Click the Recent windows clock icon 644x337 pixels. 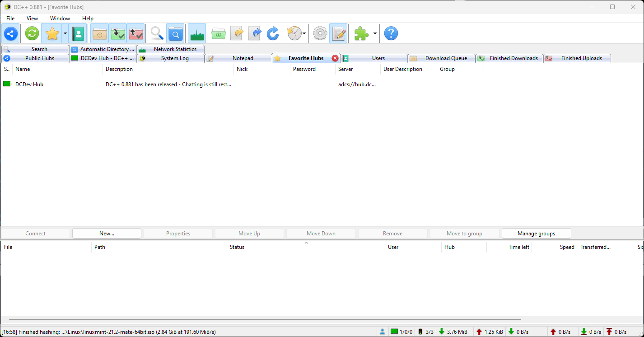click(x=294, y=33)
